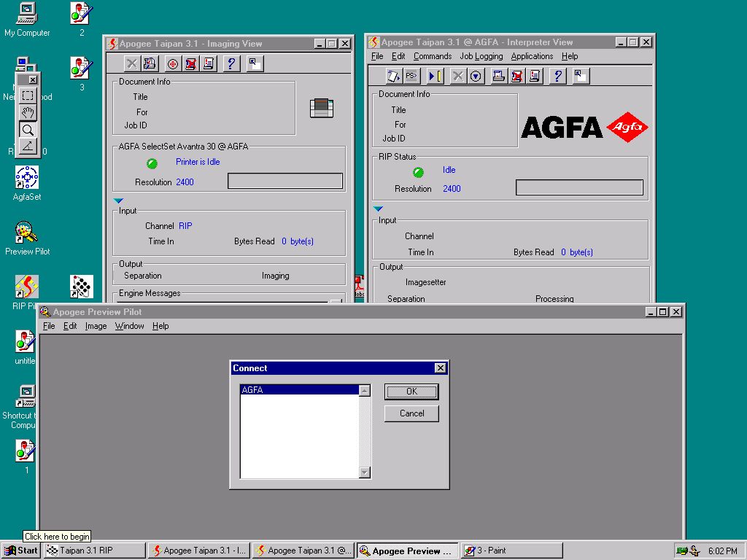Maximize the Apogee Preview Pilot window
The height and width of the screenshot is (560, 747).
pos(662,312)
